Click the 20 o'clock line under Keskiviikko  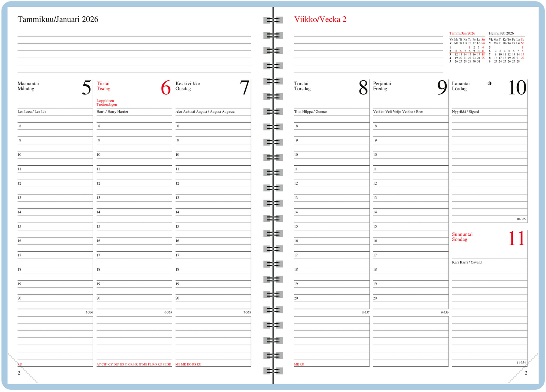213,298
